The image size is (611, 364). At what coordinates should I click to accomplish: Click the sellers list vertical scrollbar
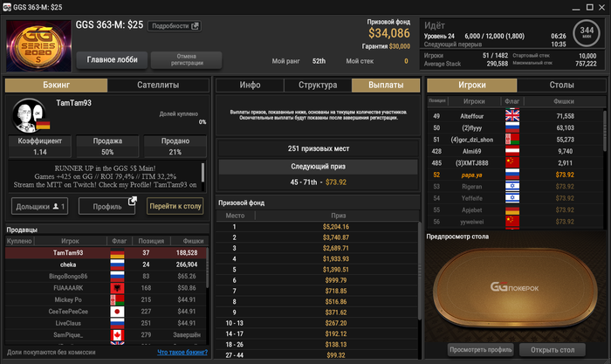(x=208, y=269)
